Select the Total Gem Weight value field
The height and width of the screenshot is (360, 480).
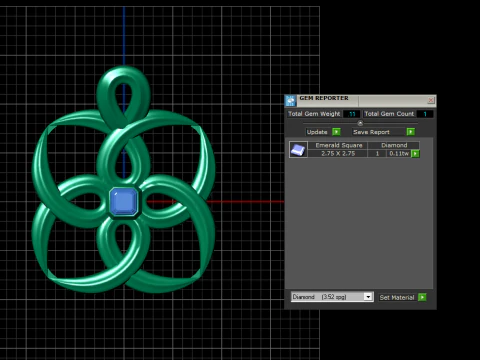coord(351,114)
